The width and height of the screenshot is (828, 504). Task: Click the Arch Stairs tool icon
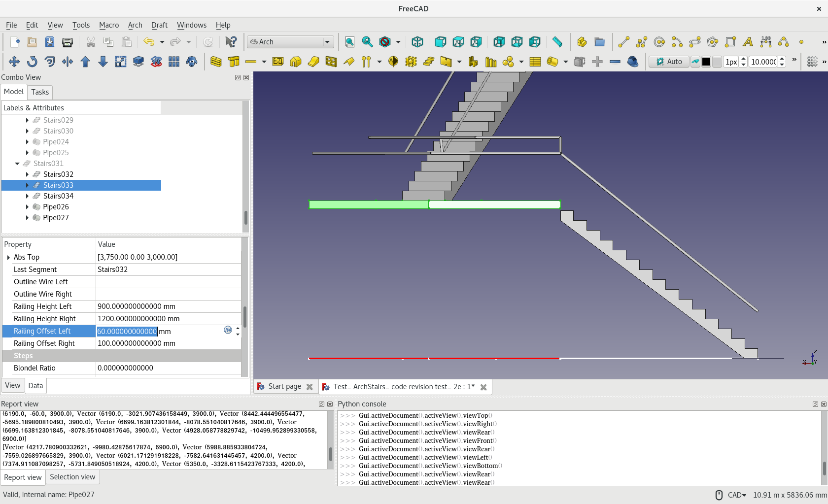[428, 62]
